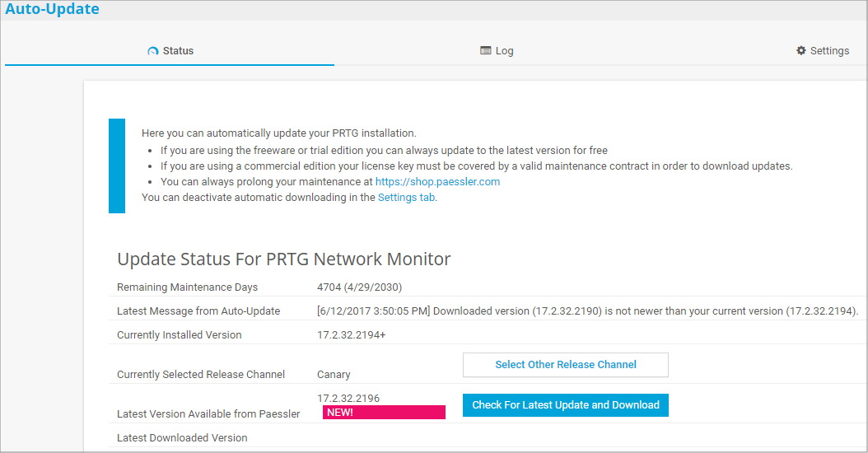
Task: Click the 'Update Status For PRTG Network Monitor' heading
Action: pos(284,259)
